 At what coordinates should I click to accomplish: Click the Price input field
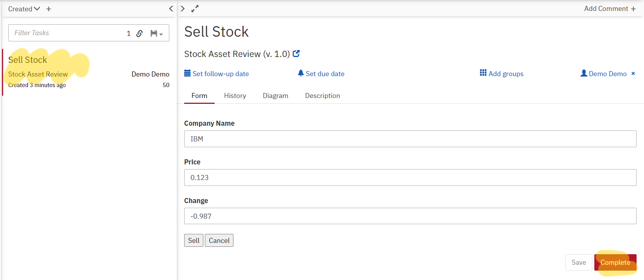[x=410, y=178]
